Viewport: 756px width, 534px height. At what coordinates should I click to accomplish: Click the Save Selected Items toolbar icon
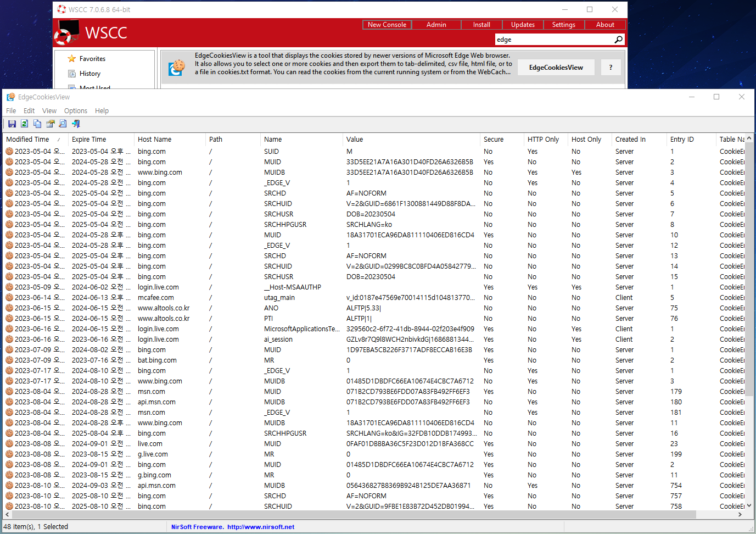click(12, 124)
